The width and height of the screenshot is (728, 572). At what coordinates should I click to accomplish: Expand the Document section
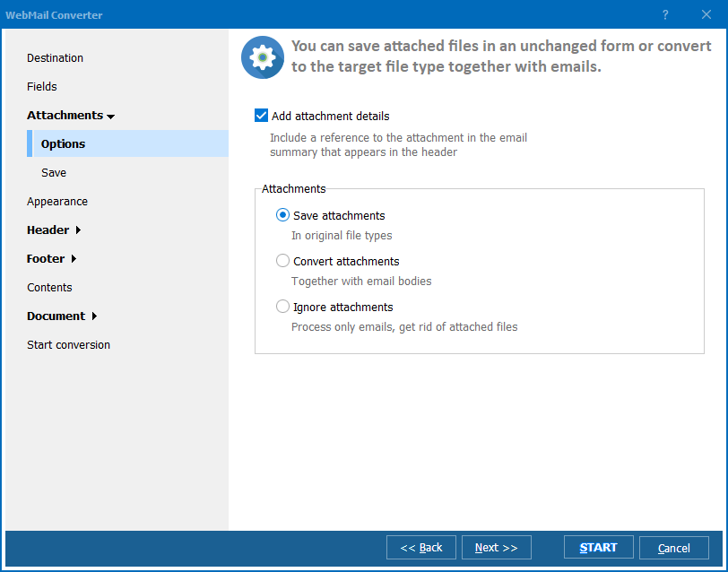[x=57, y=316]
